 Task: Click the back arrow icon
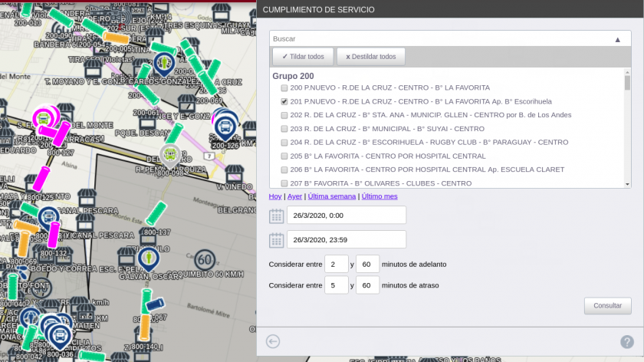[x=273, y=341]
